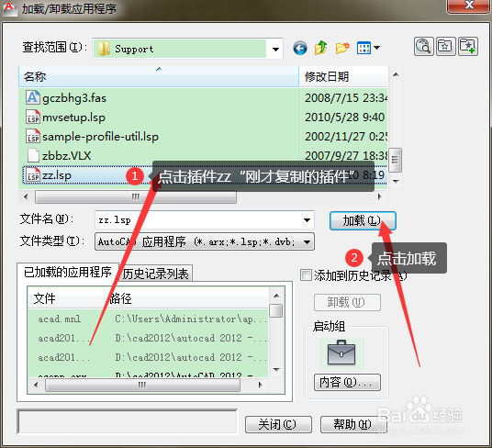Viewport: 492px width, 448px height.
Task: Go up one folder level
Action: click(x=320, y=48)
